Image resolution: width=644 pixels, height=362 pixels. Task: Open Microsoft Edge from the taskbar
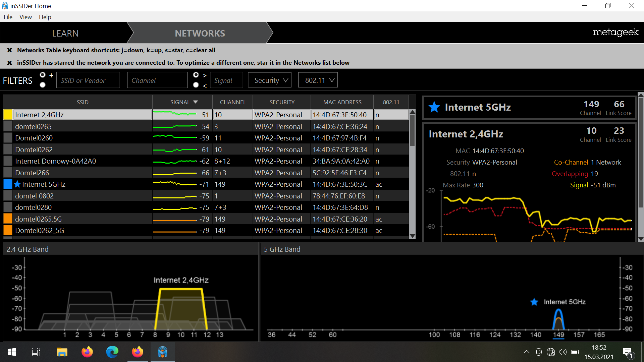coord(112,352)
